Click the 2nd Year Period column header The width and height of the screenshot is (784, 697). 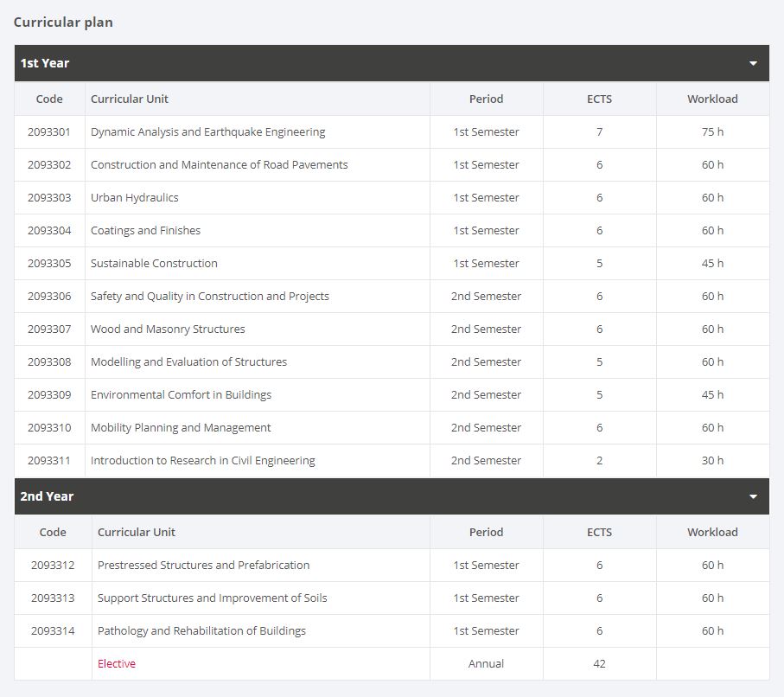[486, 533]
